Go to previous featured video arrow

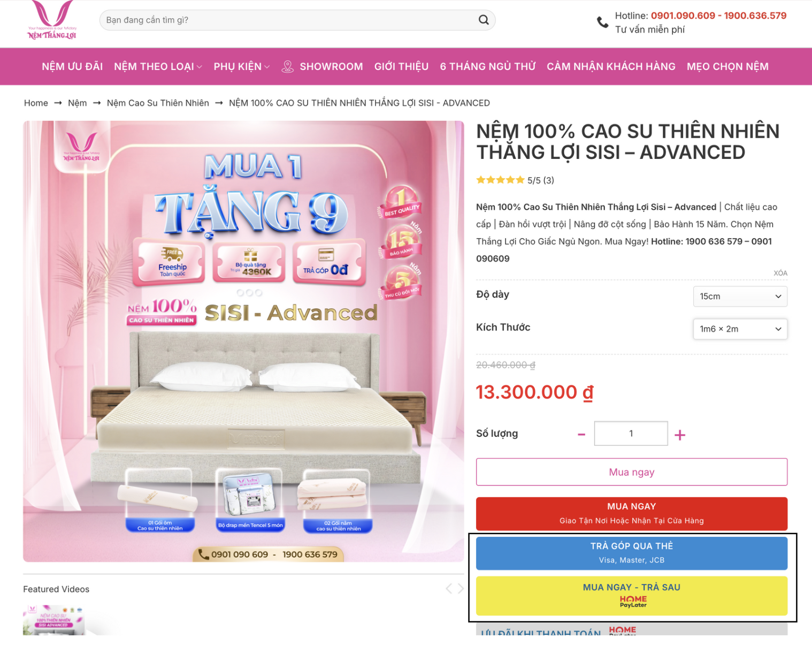(x=449, y=589)
